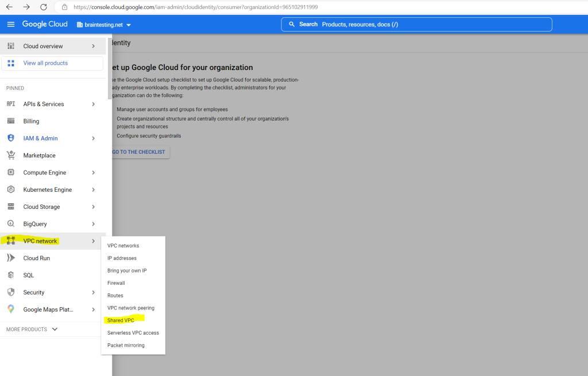Open the hamburger navigation menu

[x=11, y=24]
